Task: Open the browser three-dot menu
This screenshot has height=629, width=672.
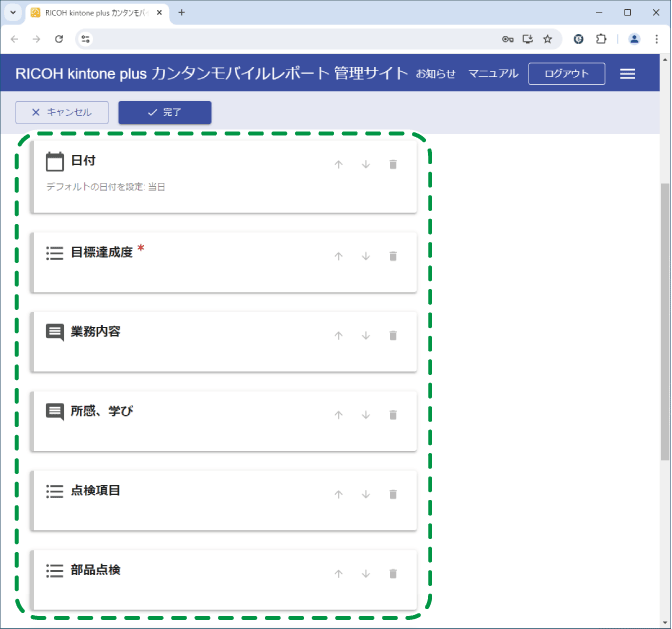Action: [657, 39]
